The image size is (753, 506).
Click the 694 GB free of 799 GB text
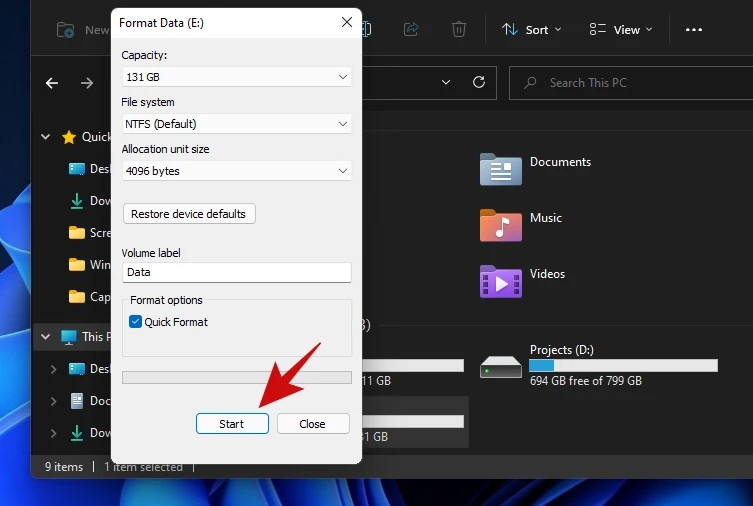click(x=586, y=381)
